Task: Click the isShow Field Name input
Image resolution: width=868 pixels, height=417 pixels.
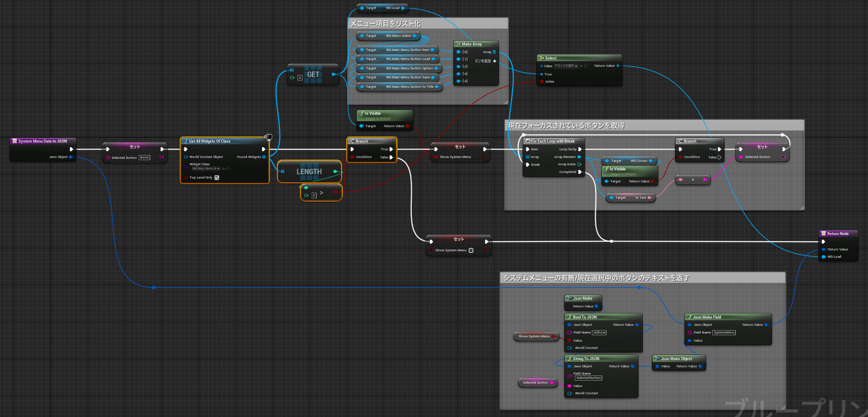Action: tap(599, 333)
